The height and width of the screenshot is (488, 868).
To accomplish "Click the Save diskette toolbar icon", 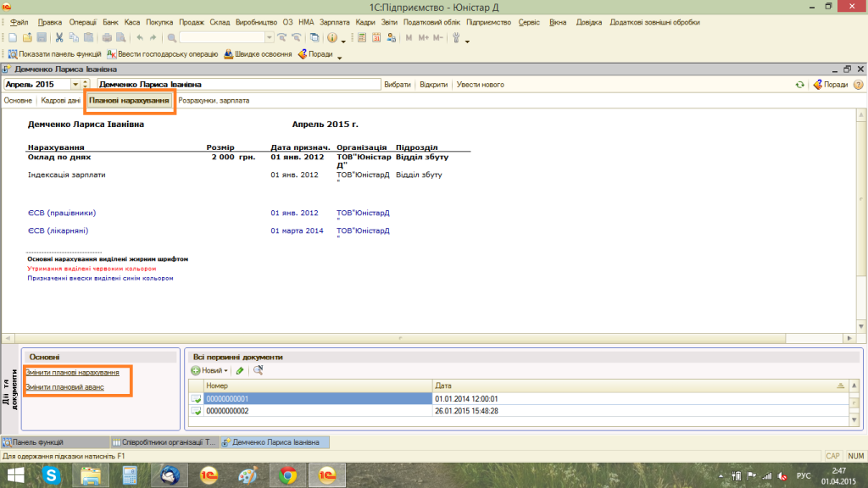I will coord(42,37).
